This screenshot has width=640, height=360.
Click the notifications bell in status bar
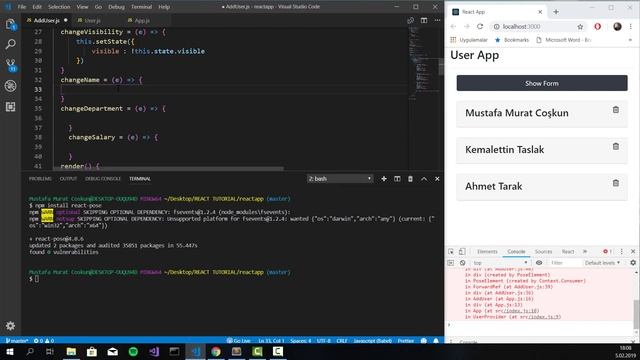[x=436, y=341]
